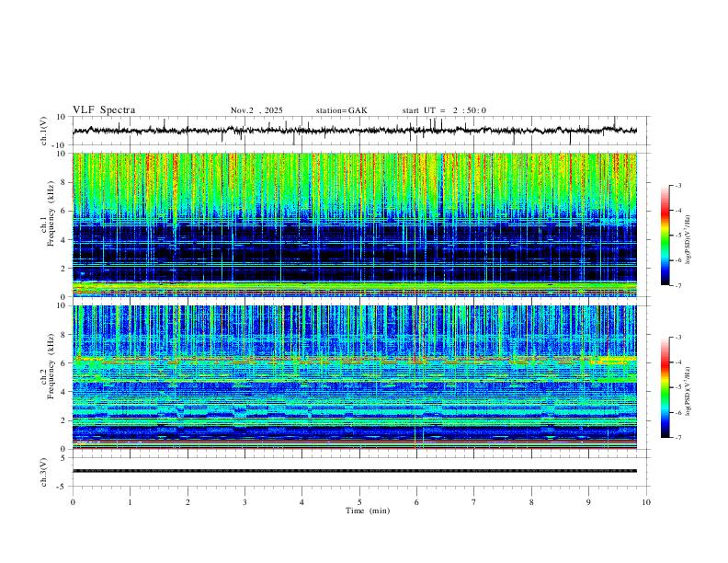The width and height of the screenshot is (728, 563).
Task: Click the time axis tick label '10'
Action: coord(646,502)
